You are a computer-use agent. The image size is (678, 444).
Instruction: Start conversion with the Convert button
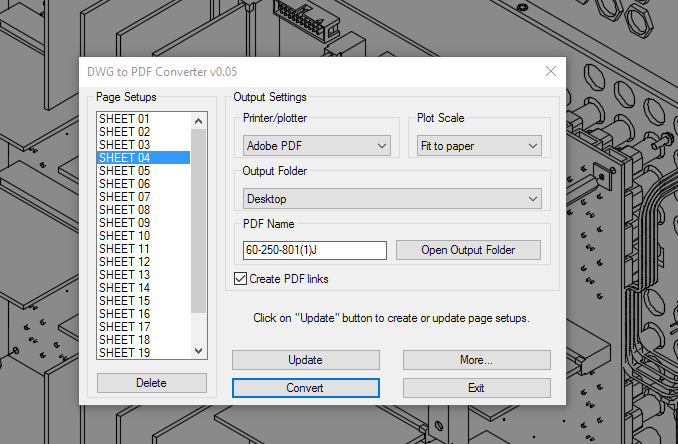coord(305,387)
